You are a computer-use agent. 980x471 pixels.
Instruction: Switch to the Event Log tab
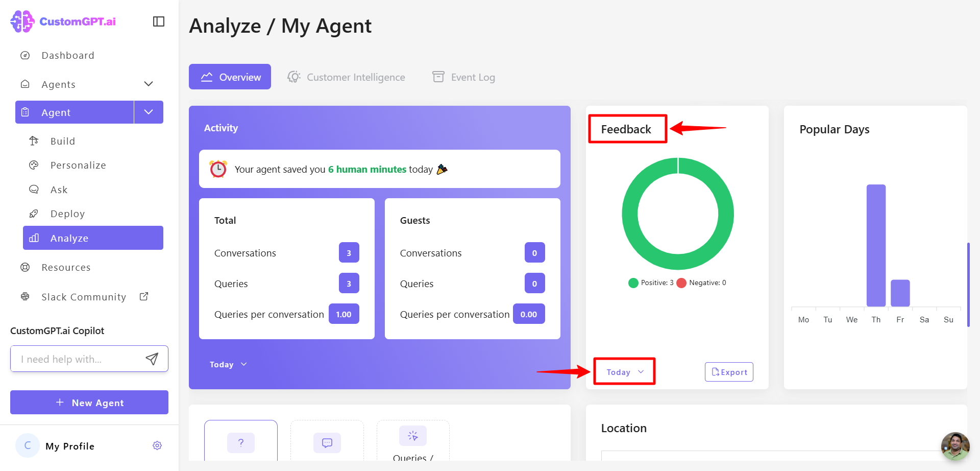coord(463,77)
